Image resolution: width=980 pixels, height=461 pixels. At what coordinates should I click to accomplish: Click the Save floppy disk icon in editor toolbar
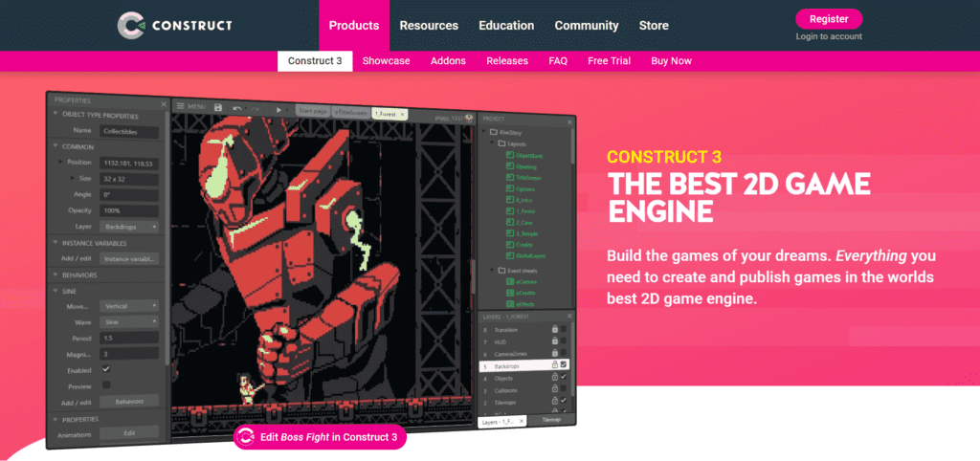[218, 108]
